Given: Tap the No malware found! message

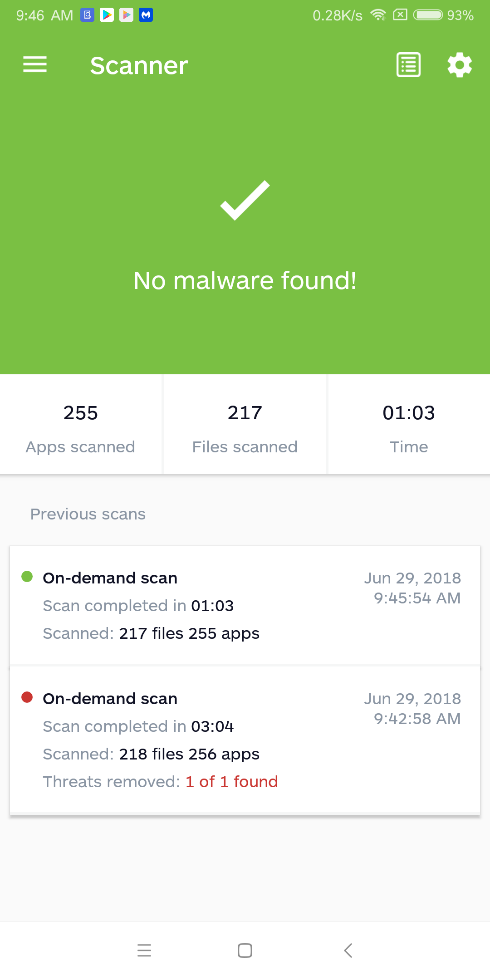Looking at the screenshot, I should 245,280.
